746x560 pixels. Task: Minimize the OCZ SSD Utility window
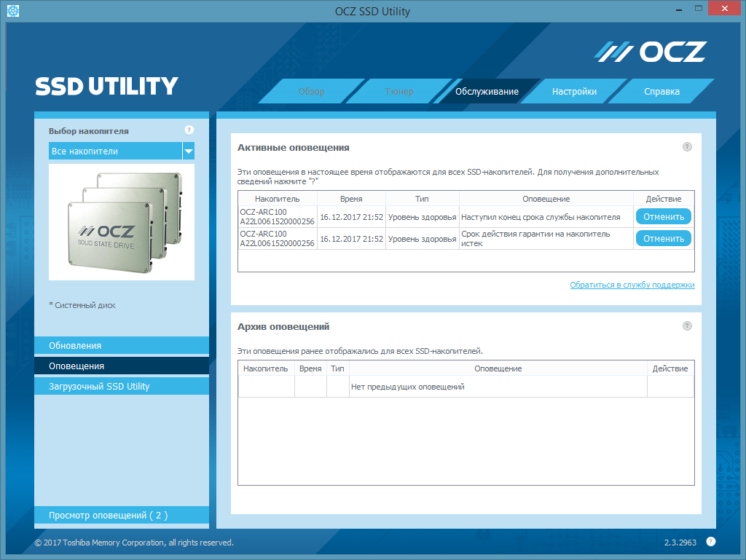[679, 9]
